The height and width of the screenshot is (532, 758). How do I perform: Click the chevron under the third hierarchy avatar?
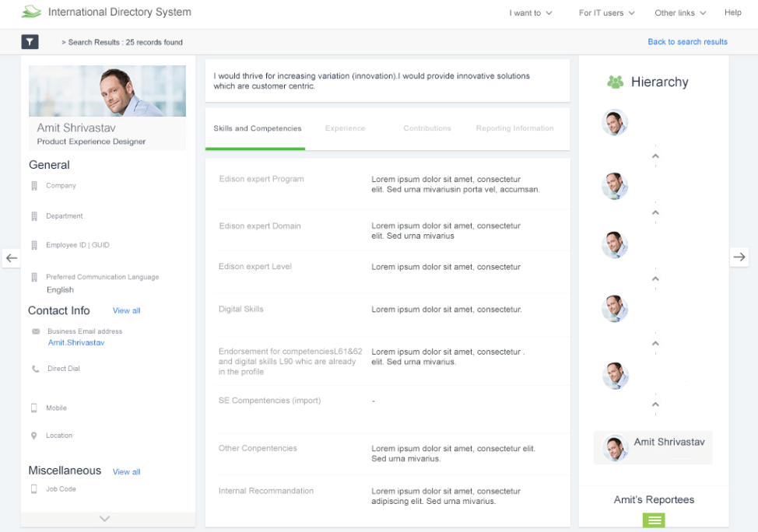[x=655, y=278]
